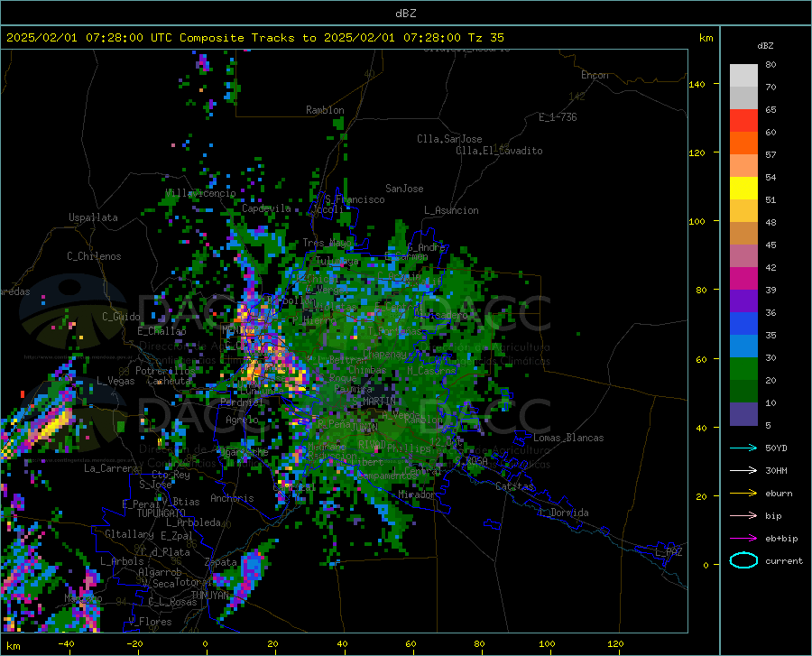Select the 54 dBZ yellow swatch
This screenshot has height=656, width=812.
tap(743, 189)
